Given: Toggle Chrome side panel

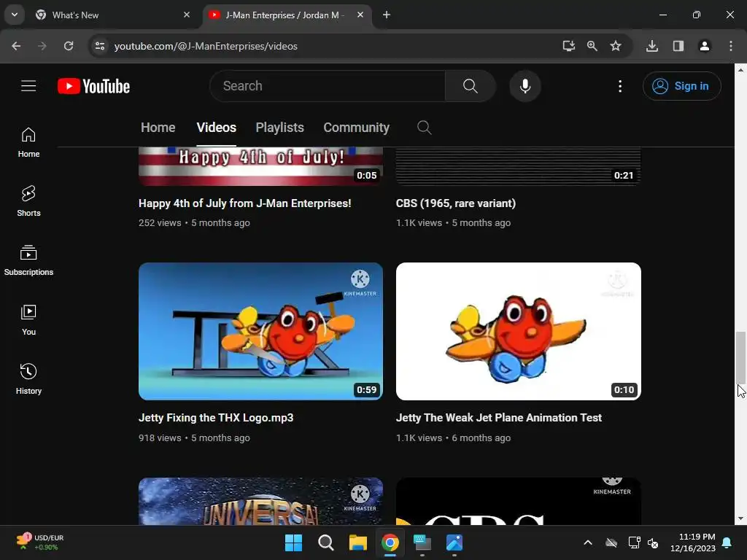Looking at the screenshot, I should [678, 46].
